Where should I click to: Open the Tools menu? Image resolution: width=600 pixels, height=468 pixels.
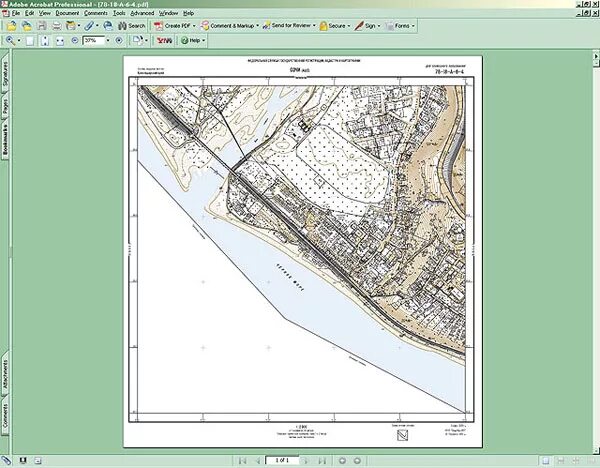point(119,13)
